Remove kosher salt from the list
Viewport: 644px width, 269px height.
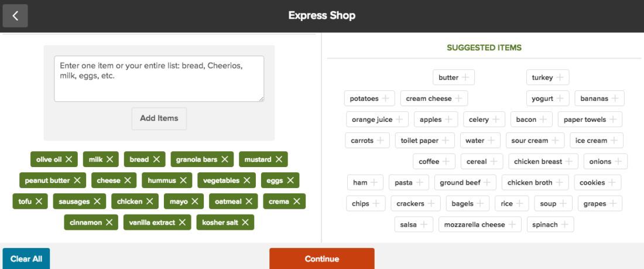pyautogui.click(x=246, y=223)
